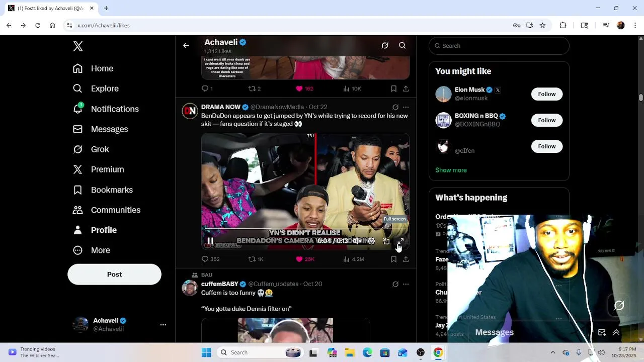Open account menu dots next to Achaveli
Image resolution: width=644 pixels, height=362 pixels.
coord(163,325)
